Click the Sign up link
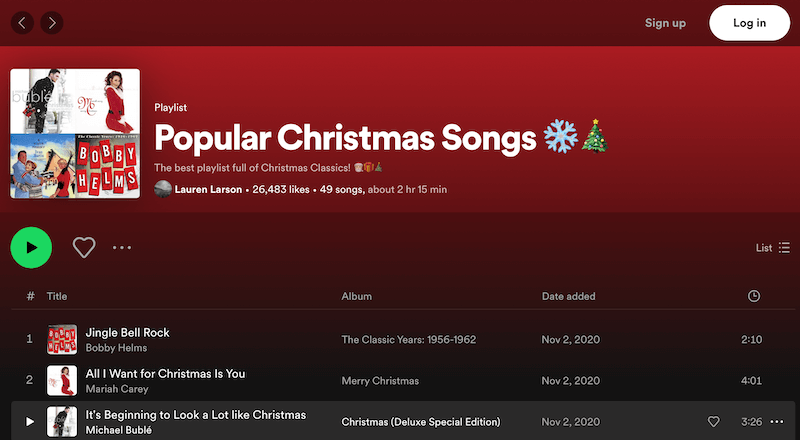Screen dimensions: 800x440 665,23
